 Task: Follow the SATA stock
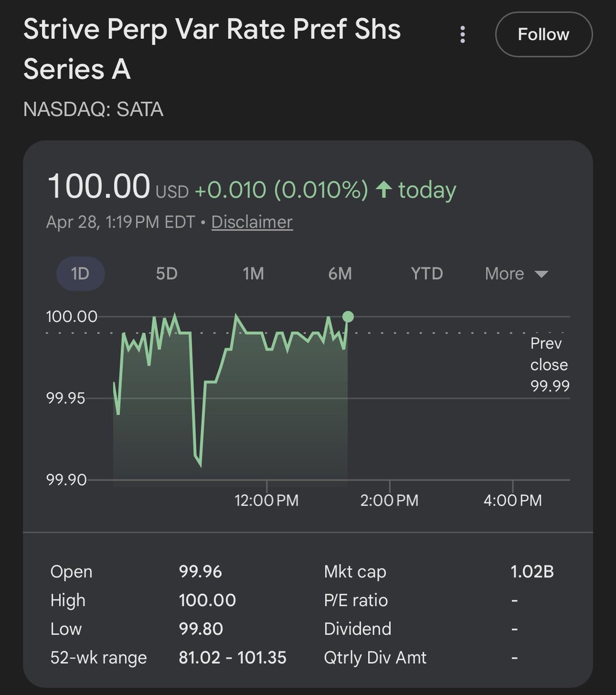coord(544,35)
